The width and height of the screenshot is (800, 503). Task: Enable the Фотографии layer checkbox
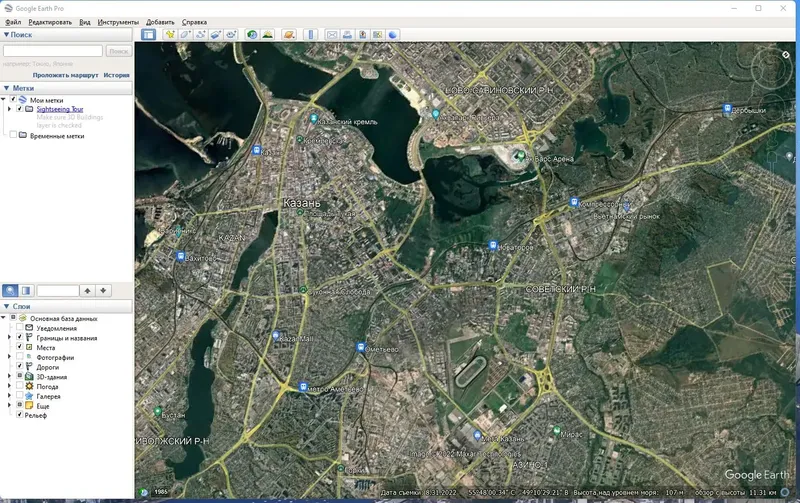pos(19,357)
